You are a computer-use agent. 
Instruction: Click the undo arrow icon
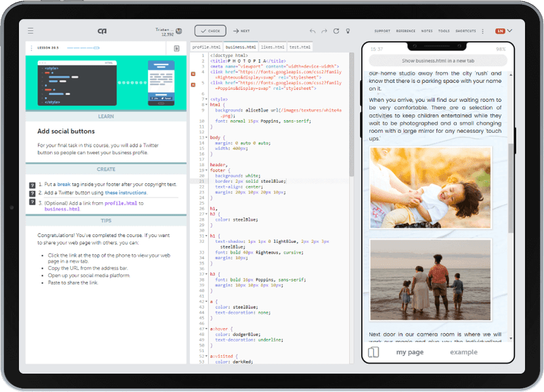point(313,31)
